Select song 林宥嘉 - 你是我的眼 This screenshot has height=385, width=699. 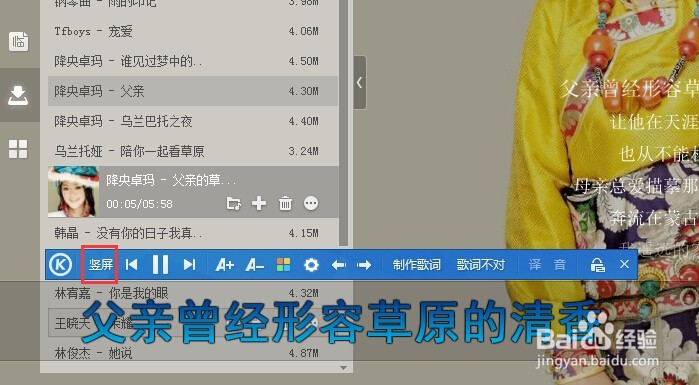[193, 293]
